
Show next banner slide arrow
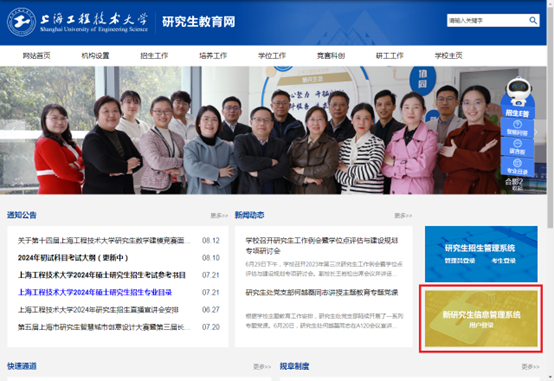click(x=536, y=131)
